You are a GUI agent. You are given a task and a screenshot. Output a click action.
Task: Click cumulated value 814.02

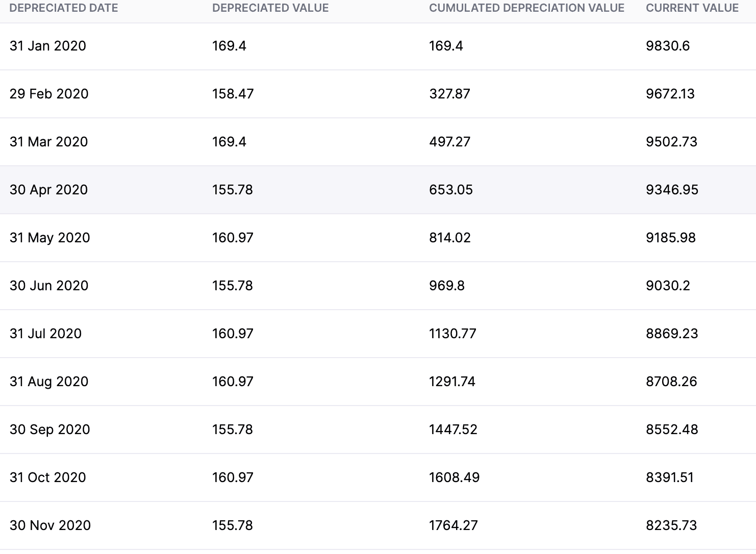(450, 238)
